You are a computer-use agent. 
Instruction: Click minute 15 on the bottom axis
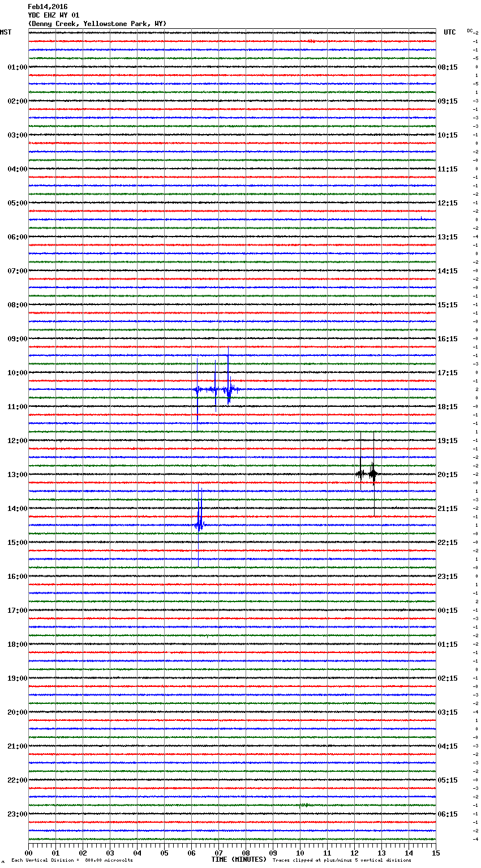[436, 853]
